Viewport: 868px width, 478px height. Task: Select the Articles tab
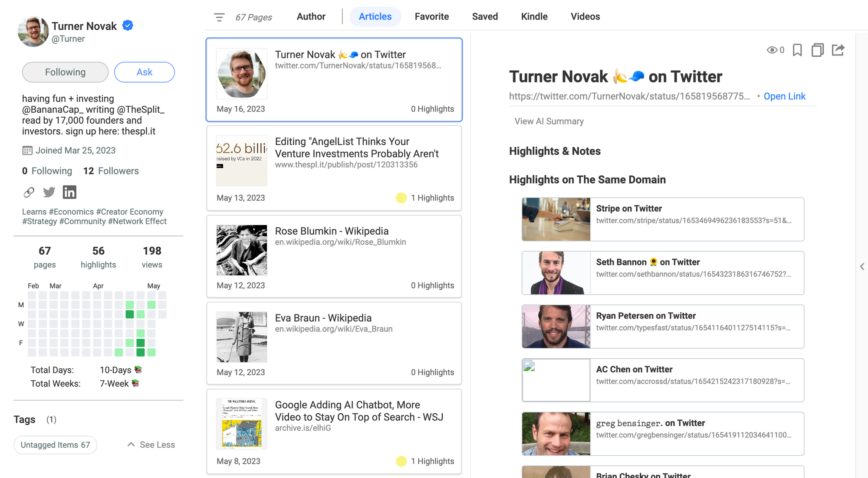tap(375, 16)
